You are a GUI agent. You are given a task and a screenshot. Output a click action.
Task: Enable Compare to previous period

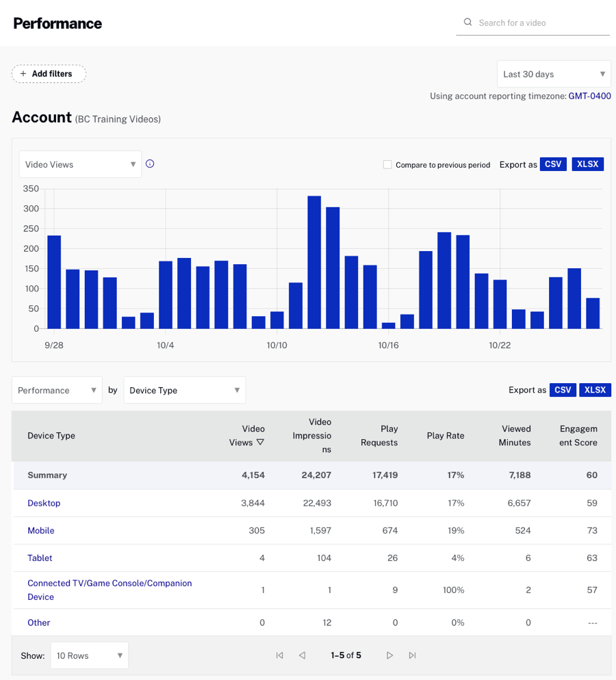coord(387,164)
